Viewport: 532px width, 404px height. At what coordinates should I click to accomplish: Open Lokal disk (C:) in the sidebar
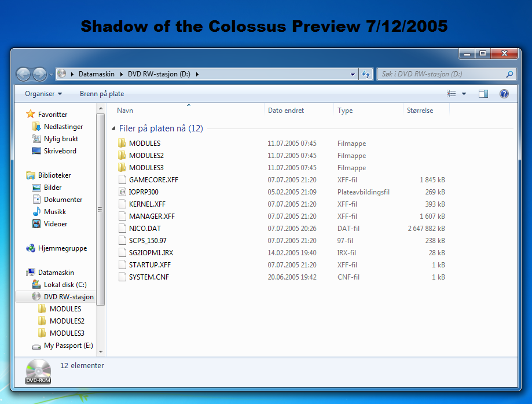pos(65,285)
